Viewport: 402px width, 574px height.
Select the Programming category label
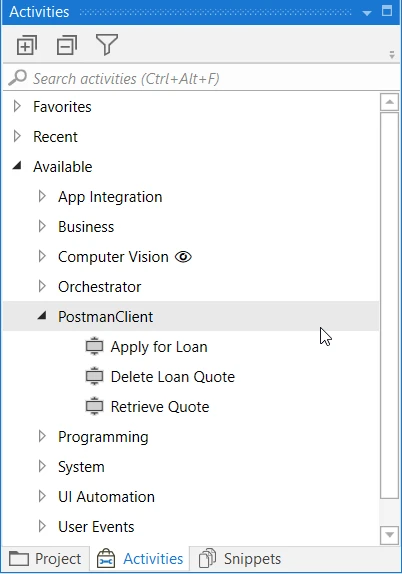point(103,437)
